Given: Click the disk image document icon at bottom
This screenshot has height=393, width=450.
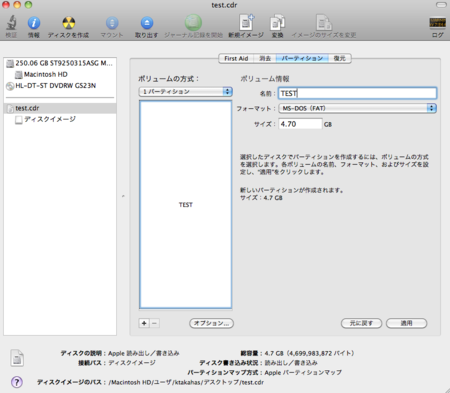Looking at the screenshot, I should [x=17, y=358].
